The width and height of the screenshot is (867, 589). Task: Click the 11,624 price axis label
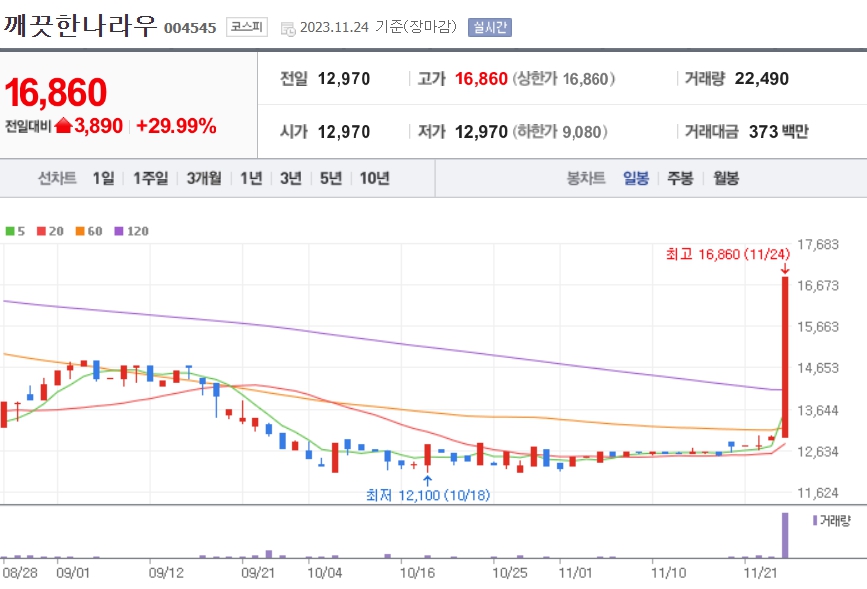tap(818, 493)
